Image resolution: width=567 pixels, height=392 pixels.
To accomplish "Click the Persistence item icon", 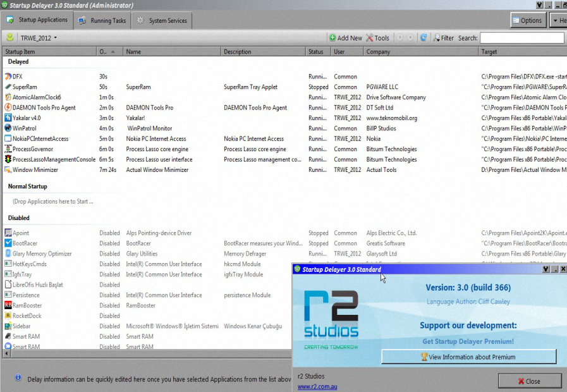I will 8,295.
